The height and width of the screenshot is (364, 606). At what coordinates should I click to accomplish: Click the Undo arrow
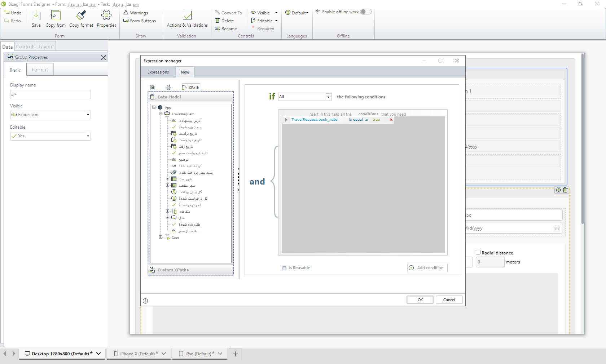pos(7,13)
